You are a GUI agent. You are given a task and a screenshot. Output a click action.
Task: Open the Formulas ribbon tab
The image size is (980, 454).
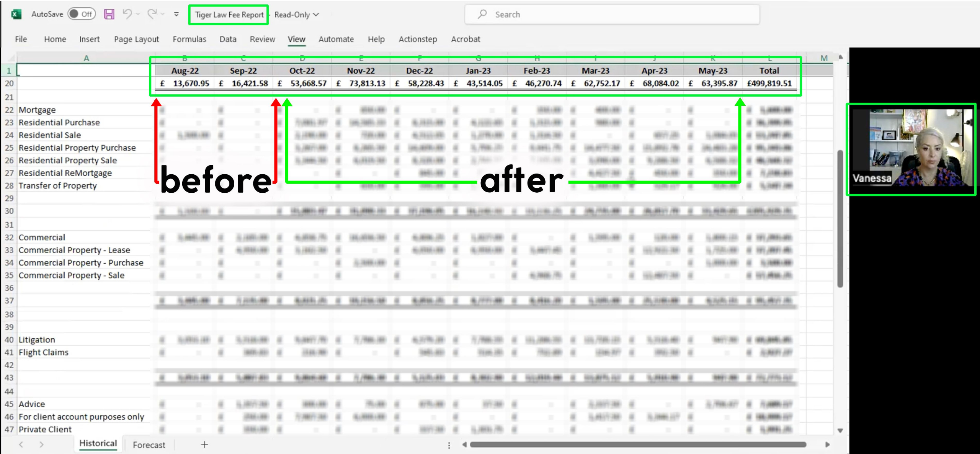(x=189, y=39)
